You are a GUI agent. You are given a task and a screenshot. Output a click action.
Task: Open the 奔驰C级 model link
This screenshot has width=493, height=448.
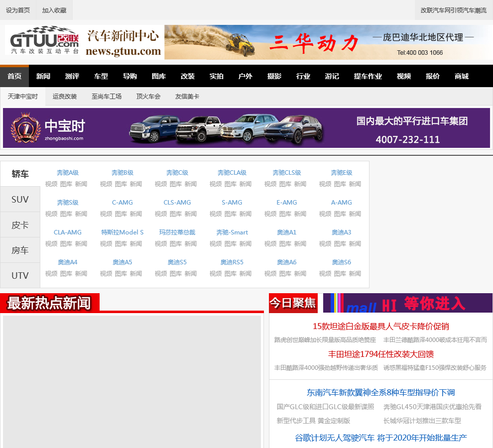pyautogui.click(x=177, y=173)
